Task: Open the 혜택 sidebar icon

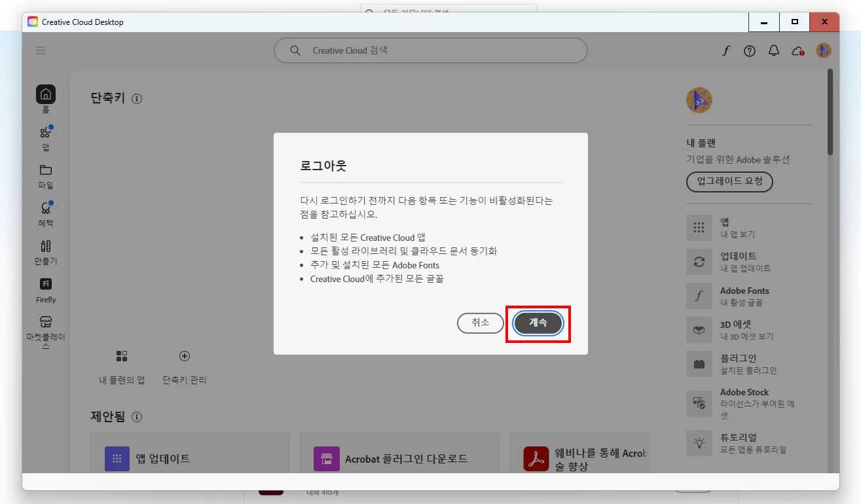Action: pyautogui.click(x=46, y=208)
